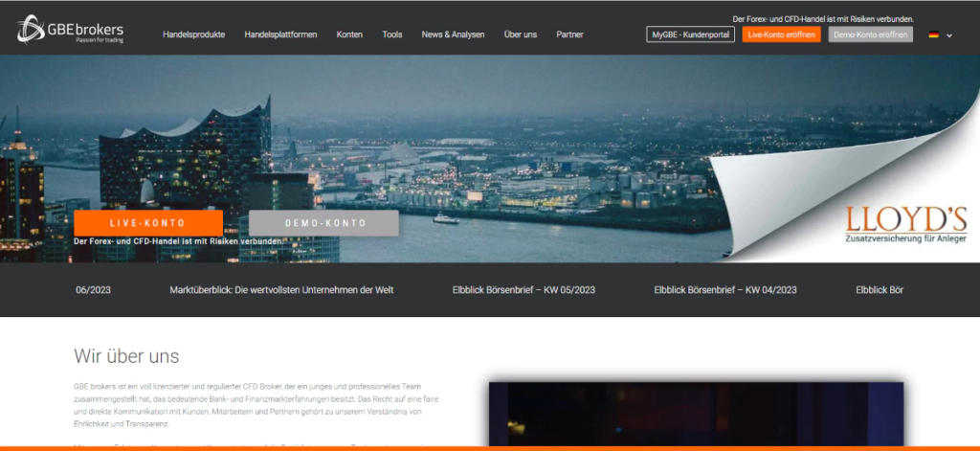Click the 06/2023 ticker item

click(x=94, y=289)
